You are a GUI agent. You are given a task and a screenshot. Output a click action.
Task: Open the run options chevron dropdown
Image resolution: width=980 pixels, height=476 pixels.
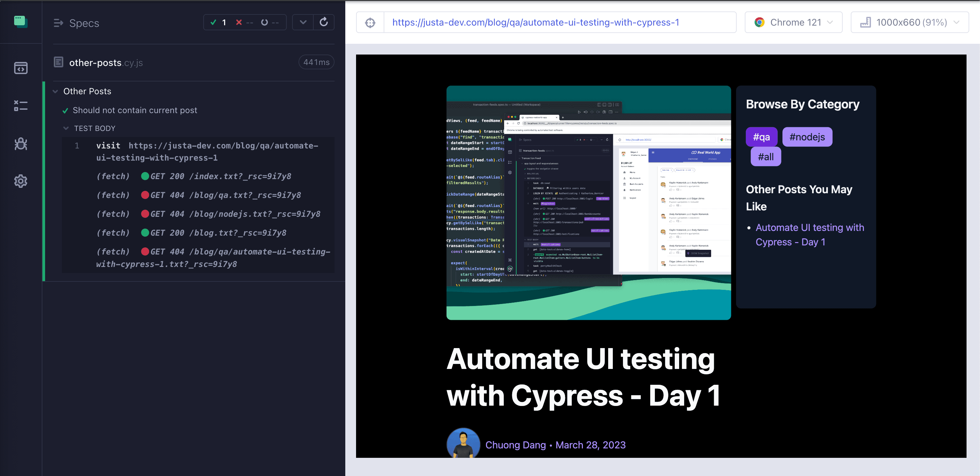coord(303,22)
